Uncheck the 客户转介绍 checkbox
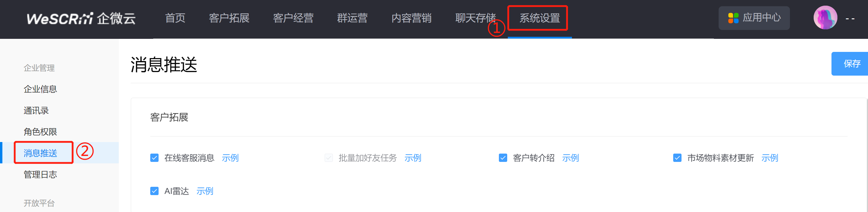 503,158
